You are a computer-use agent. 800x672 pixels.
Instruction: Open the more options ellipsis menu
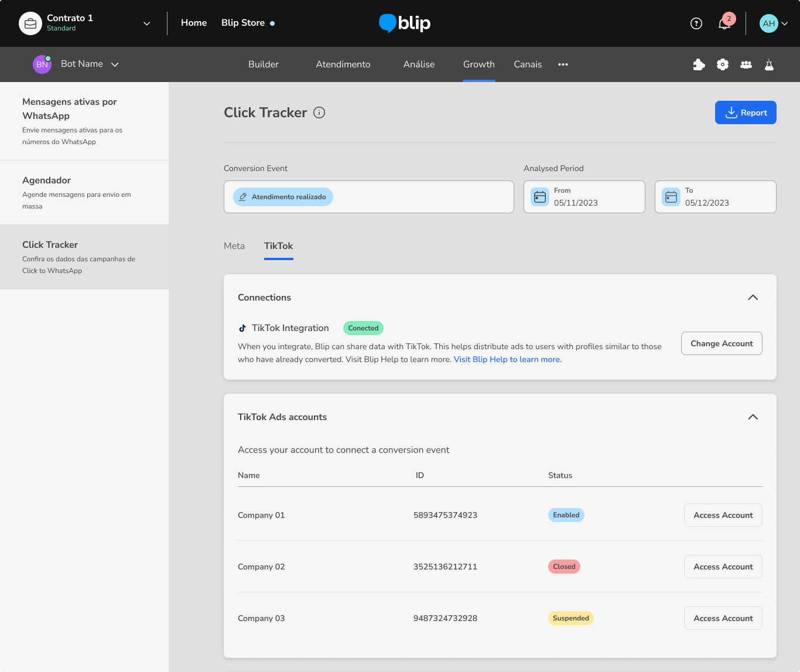[563, 64]
